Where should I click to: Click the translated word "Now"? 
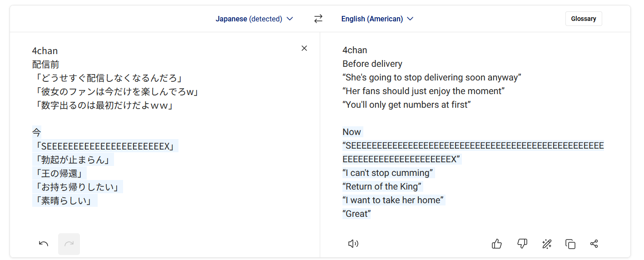pyautogui.click(x=352, y=132)
